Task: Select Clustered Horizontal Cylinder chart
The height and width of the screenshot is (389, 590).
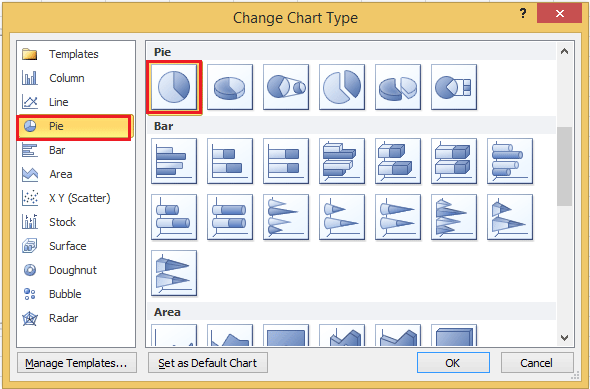Action: coord(510,161)
